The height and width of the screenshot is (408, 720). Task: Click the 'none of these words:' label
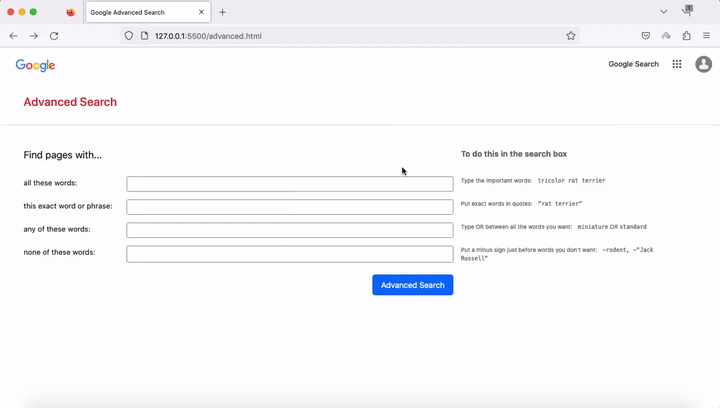[60, 252]
